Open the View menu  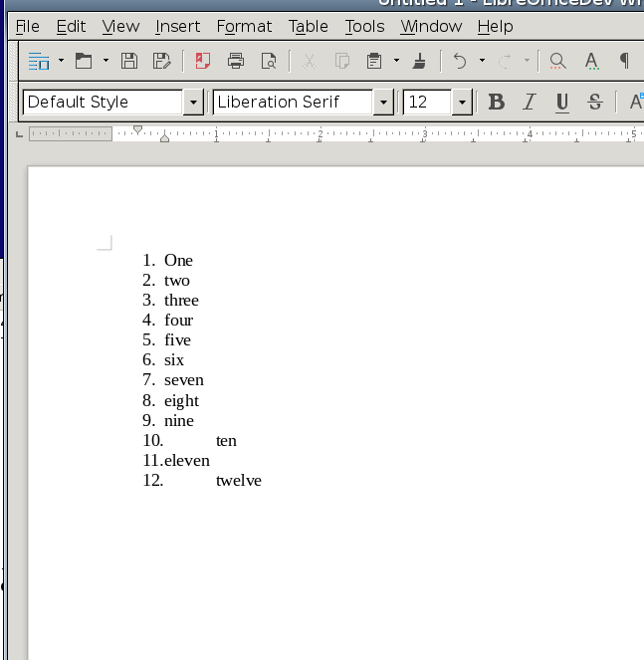click(x=120, y=27)
